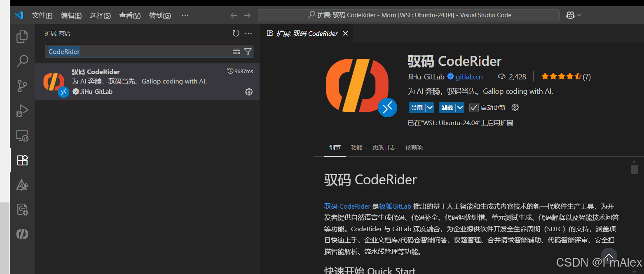Click the 禁用 button to disable the extension
Screen dimensions: 644x274
417,107
